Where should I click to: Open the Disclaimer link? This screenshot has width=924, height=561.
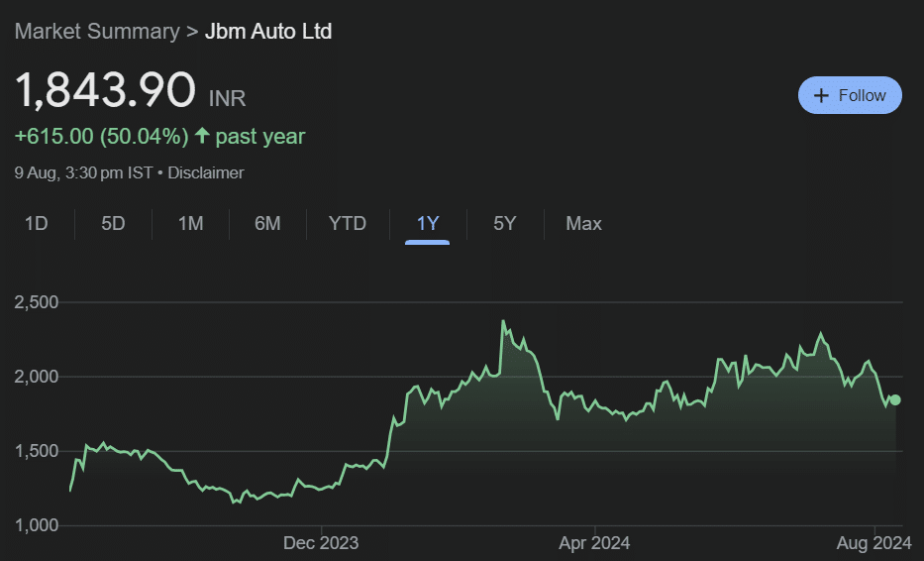pyautogui.click(x=206, y=172)
